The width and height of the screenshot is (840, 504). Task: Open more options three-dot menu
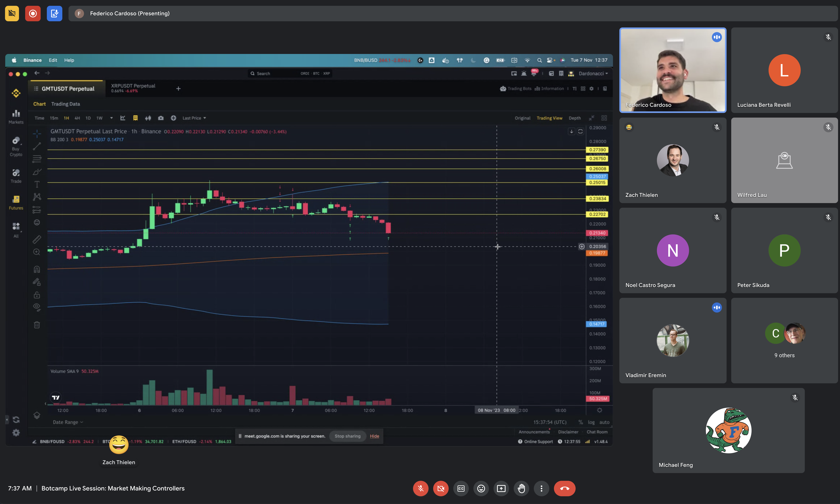541,488
